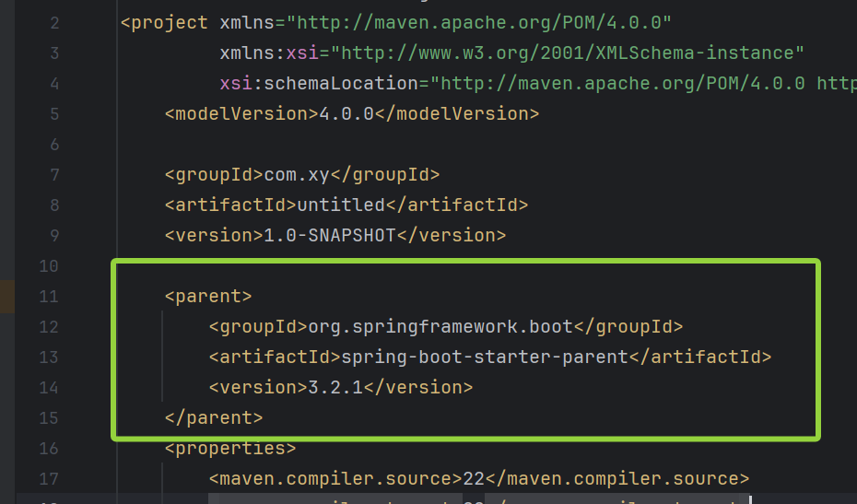Viewport: 857px width, 504px height.
Task: Place cursor on org.springframework.boot groupId value
Action: click(440, 326)
